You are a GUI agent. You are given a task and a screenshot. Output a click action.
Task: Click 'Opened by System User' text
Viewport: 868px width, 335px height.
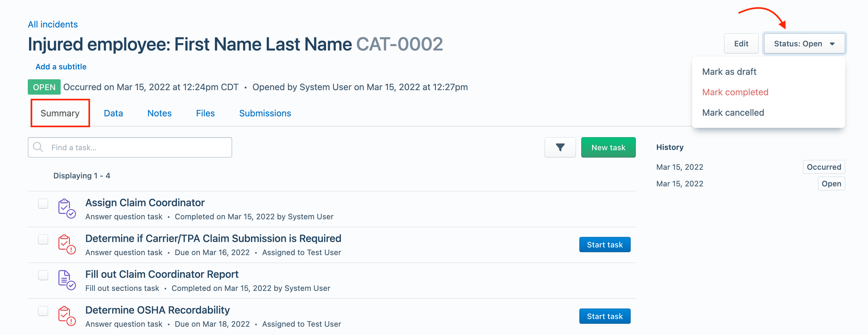click(x=302, y=87)
